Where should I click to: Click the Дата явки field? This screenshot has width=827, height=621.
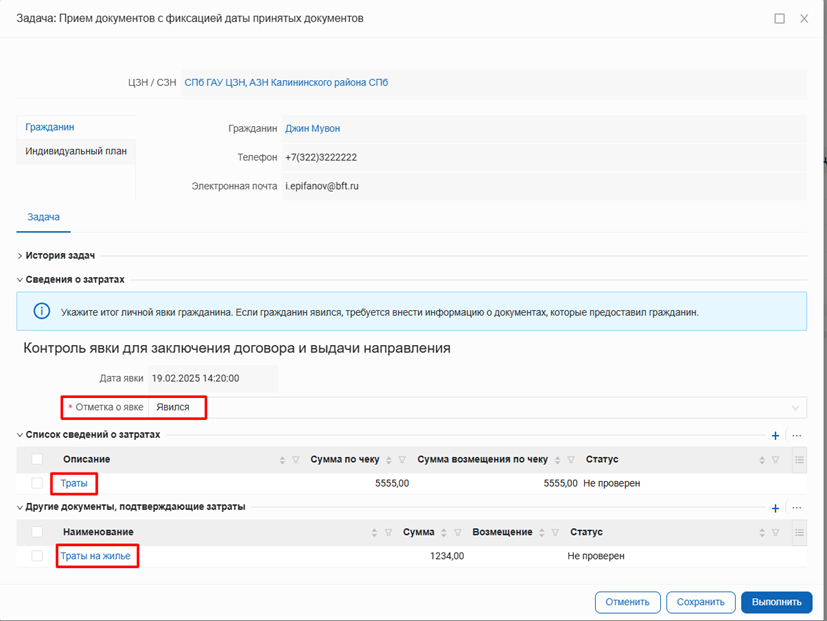click(x=210, y=379)
